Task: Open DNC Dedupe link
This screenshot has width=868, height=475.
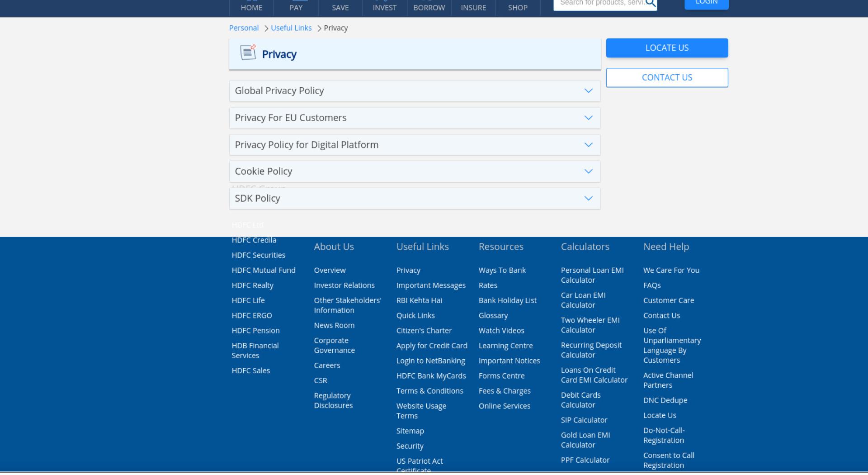Action: click(x=665, y=400)
